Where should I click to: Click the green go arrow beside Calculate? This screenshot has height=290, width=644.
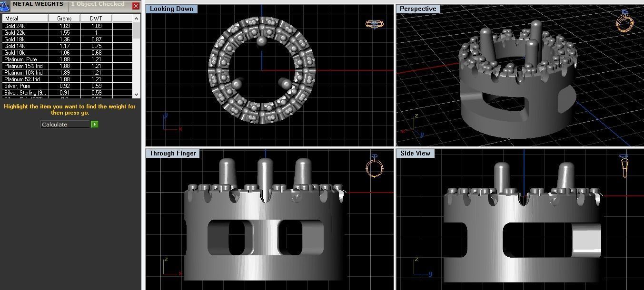(95, 125)
